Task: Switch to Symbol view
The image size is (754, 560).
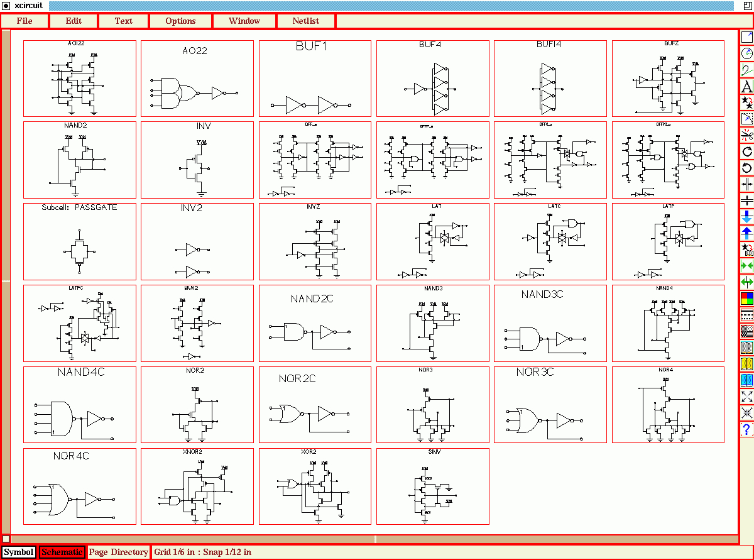Action: click(x=18, y=552)
